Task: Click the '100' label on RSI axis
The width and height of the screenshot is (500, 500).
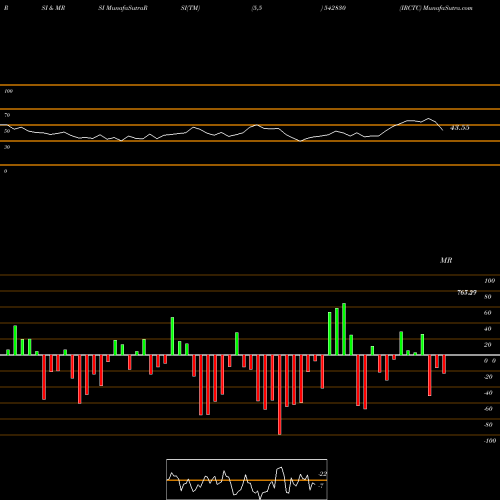Action: coord(8,91)
